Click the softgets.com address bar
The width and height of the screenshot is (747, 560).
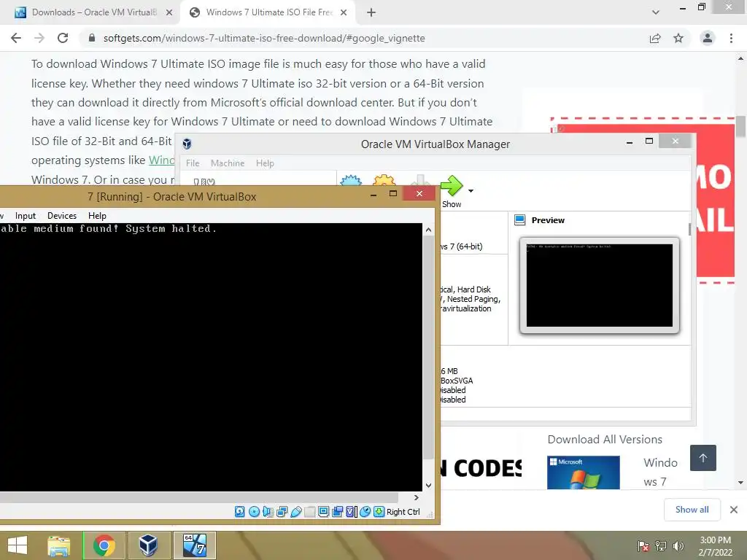pyautogui.click(x=362, y=38)
